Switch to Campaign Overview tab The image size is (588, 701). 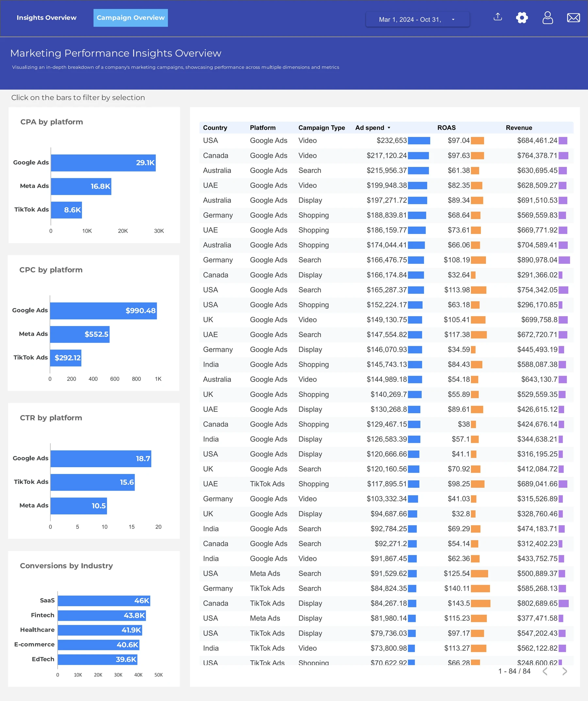131,18
